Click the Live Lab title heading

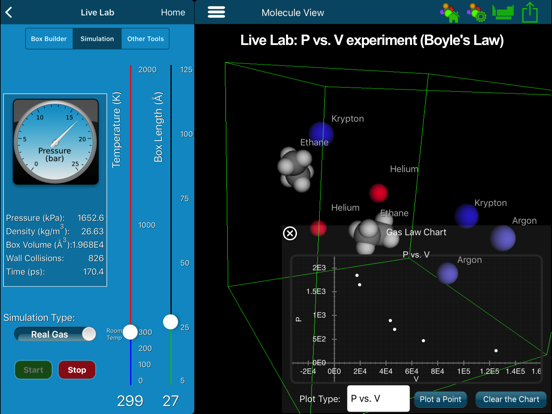click(x=97, y=13)
